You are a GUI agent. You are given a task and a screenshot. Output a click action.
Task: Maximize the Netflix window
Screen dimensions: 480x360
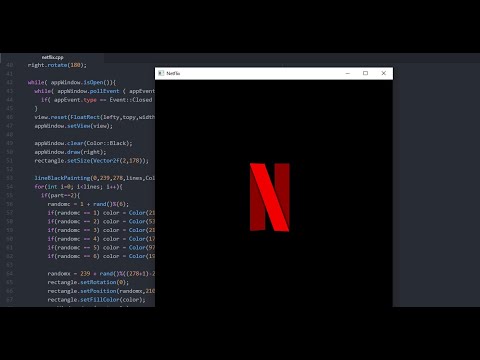365,73
